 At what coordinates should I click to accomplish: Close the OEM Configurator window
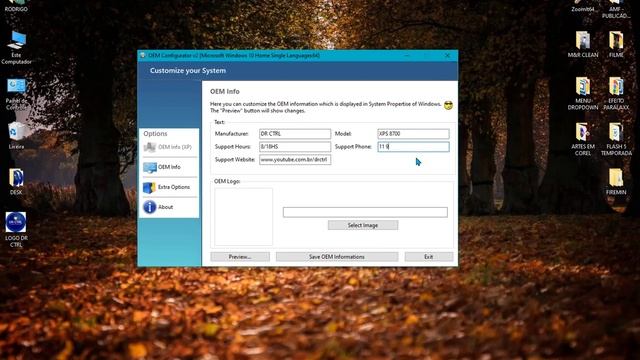(x=447, y=56)
